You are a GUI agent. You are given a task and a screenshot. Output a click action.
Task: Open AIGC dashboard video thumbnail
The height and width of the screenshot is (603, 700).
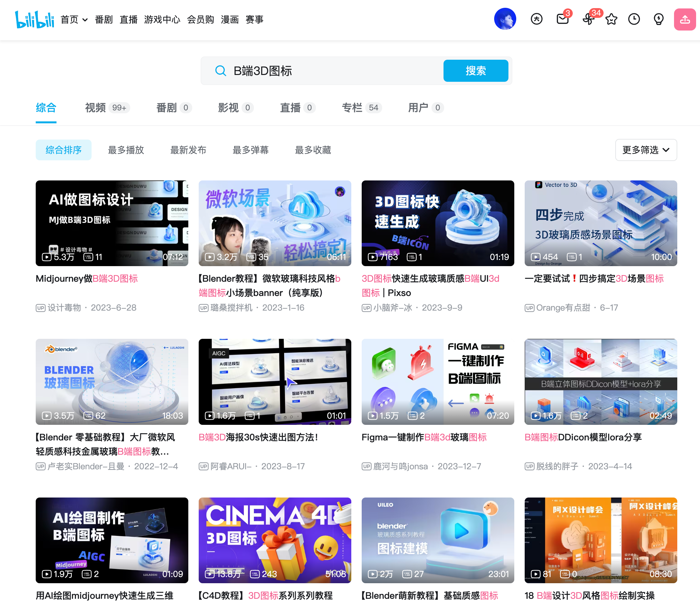pyautogui.click(x=275, y=382)
